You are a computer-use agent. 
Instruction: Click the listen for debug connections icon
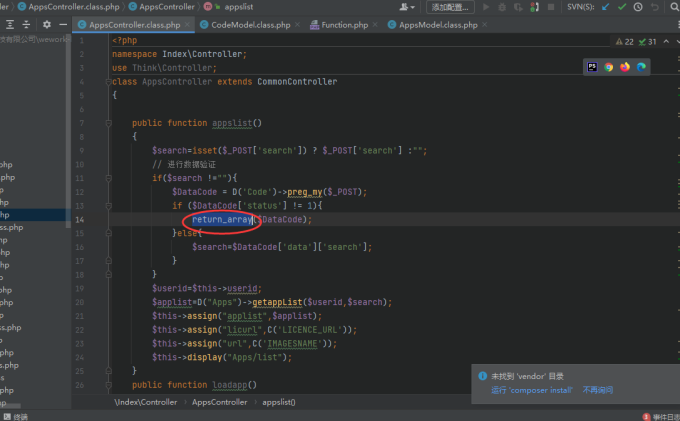point(535,7)
